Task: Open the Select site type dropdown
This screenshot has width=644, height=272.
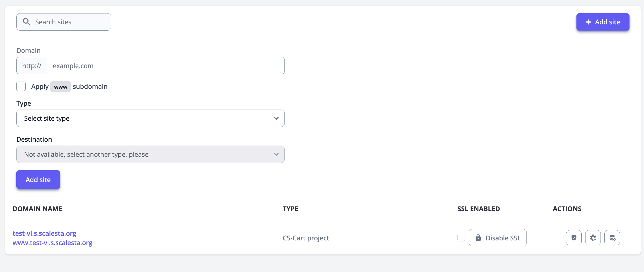Action: tap(150, 118)
